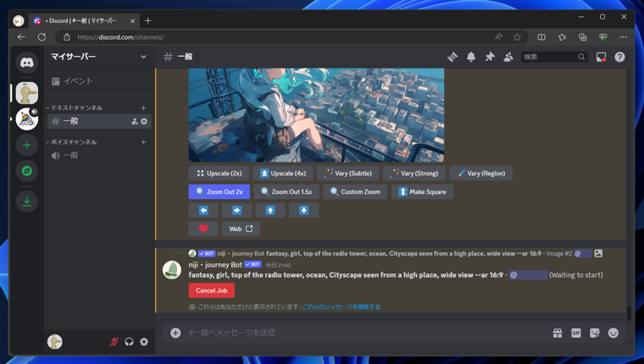
Task: Click the Vary (Strong) button
Action: point(414,174)
